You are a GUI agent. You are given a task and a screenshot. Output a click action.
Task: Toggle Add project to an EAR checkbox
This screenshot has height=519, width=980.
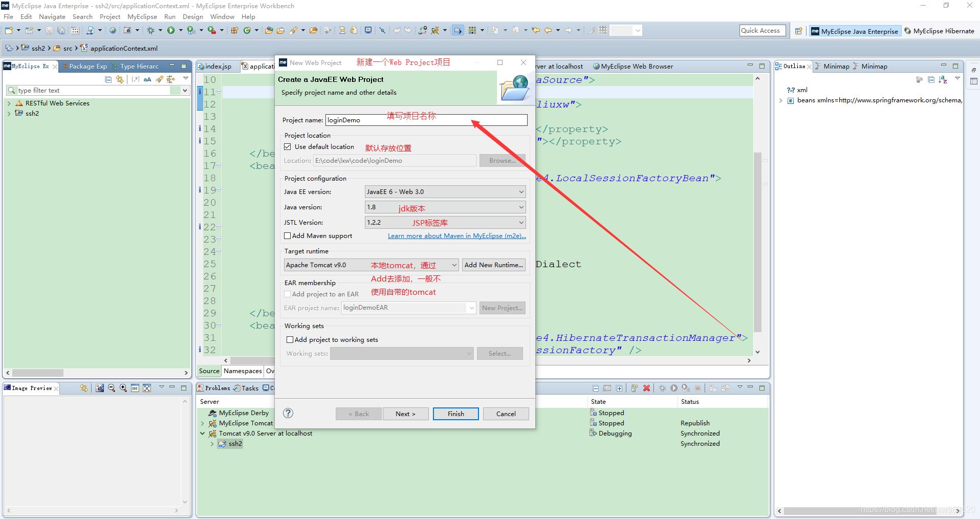(x=288, y=294)
